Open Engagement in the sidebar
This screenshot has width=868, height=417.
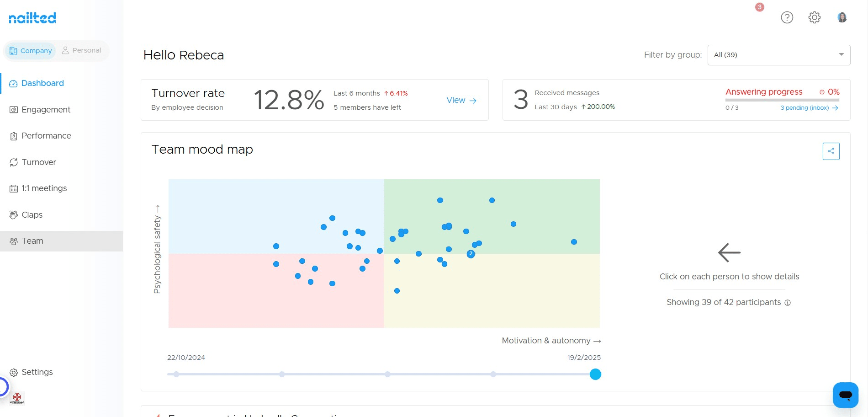46,110
